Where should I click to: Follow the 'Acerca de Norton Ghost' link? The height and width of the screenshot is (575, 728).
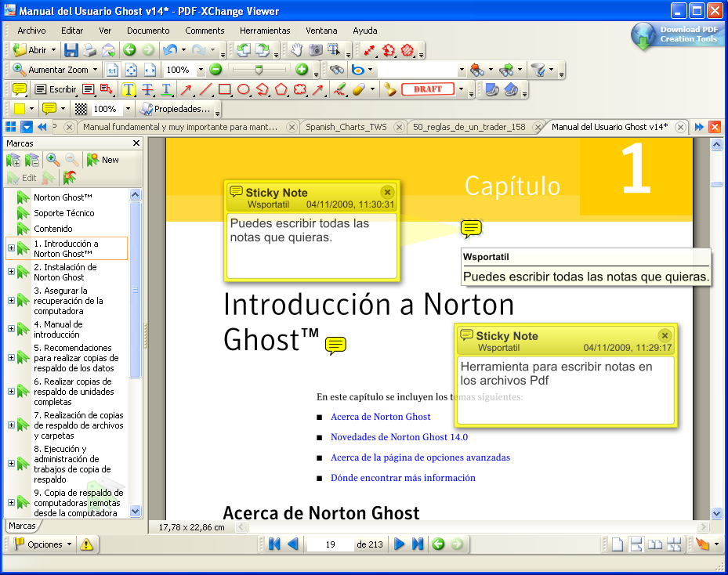380,417
